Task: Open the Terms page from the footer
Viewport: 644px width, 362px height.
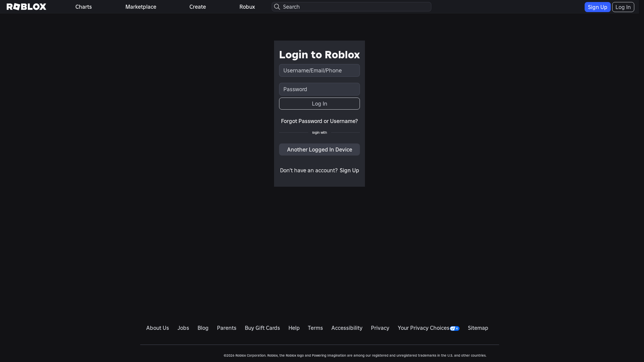Action: 315,328
